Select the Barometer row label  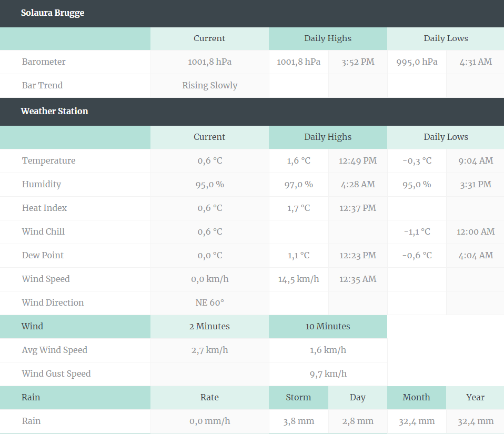coord(44,62)
